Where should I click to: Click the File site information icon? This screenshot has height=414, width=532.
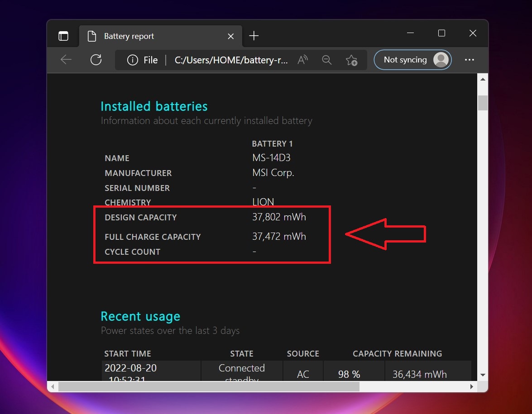(132, 60)
